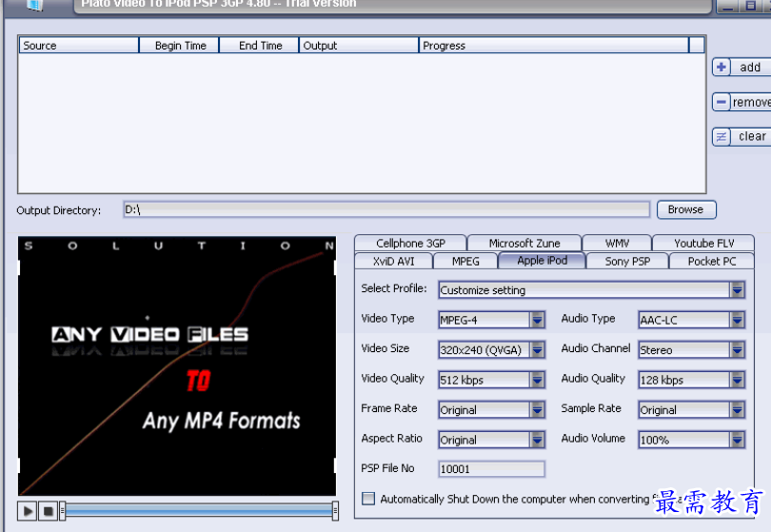This screenshot has height=532, width=771.
Task: Click the End Time column header
Action: coord(260,46)
